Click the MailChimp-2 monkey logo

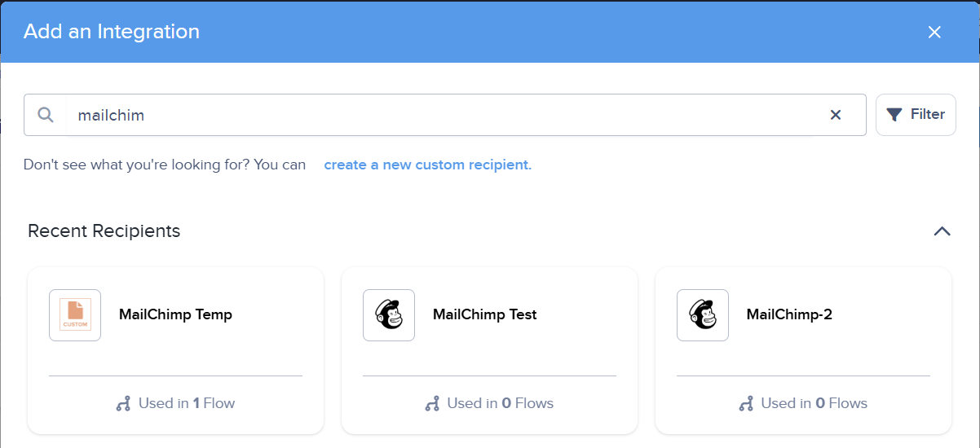click(x=703, y=315)
